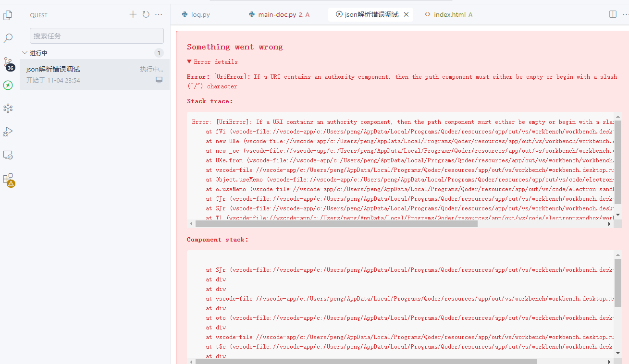Click the "at fVi" stack trace line
The image size is (629, 364).
click(410, 132)
